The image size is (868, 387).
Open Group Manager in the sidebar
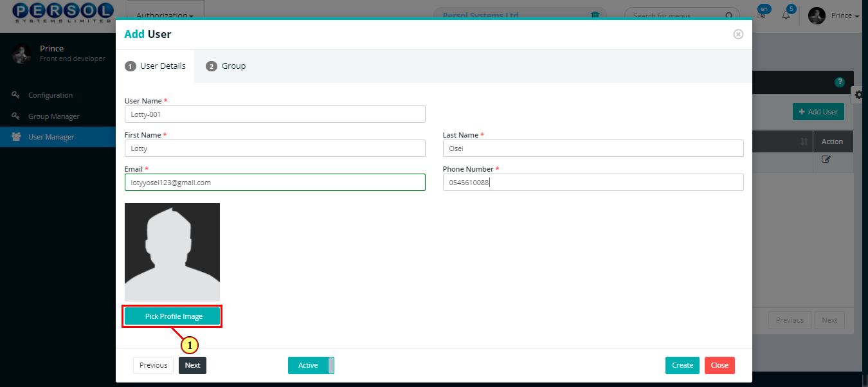pyautogui.click(x=54, y=116)
